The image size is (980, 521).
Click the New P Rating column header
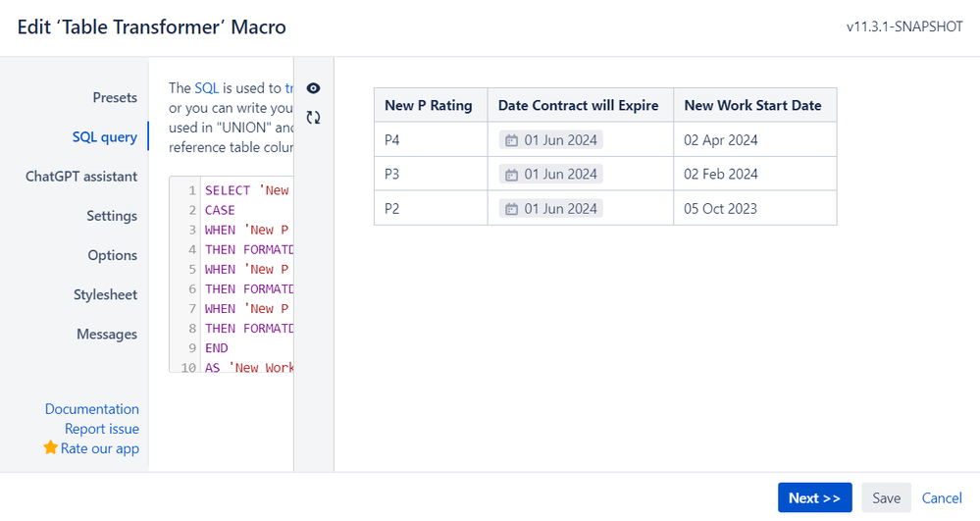(429, 105)
